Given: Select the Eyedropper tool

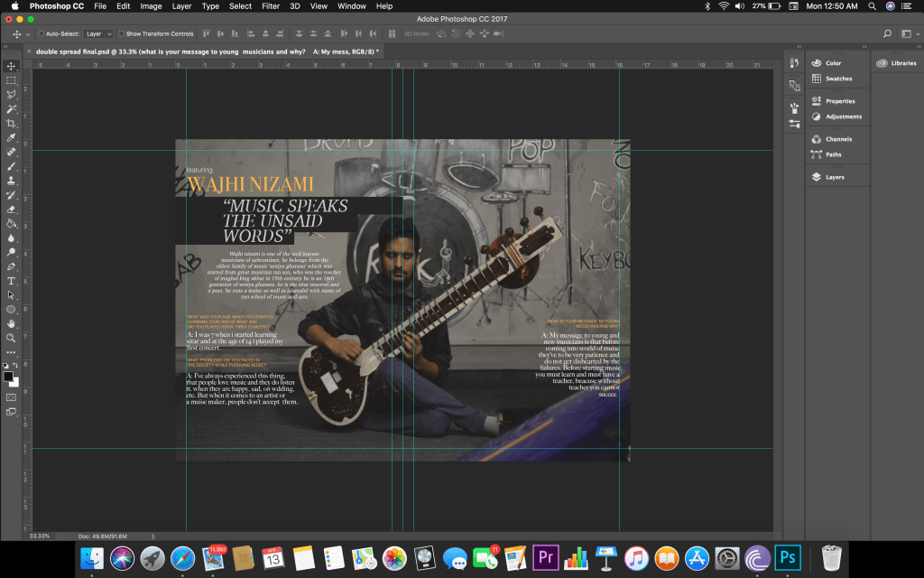Looking at the screenshot, I should point(11,137).
